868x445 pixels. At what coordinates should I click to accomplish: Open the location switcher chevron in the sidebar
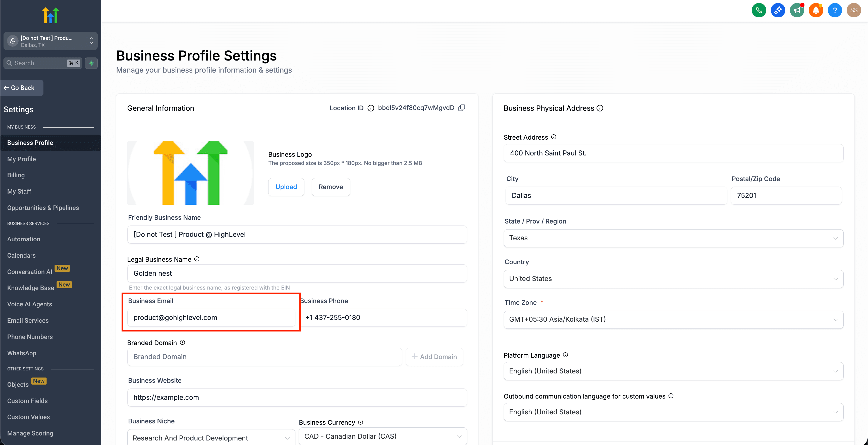click(x=91, y=41)
